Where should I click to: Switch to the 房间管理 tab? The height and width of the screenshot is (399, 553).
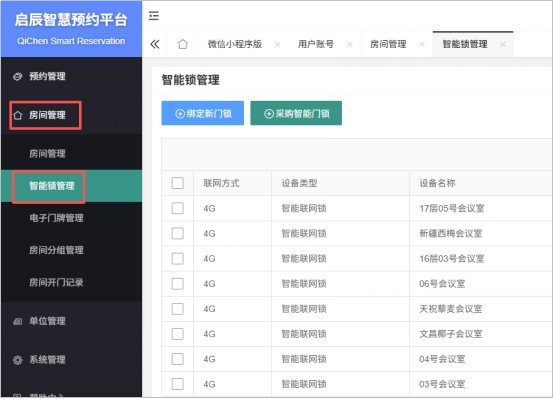[388, 44]
